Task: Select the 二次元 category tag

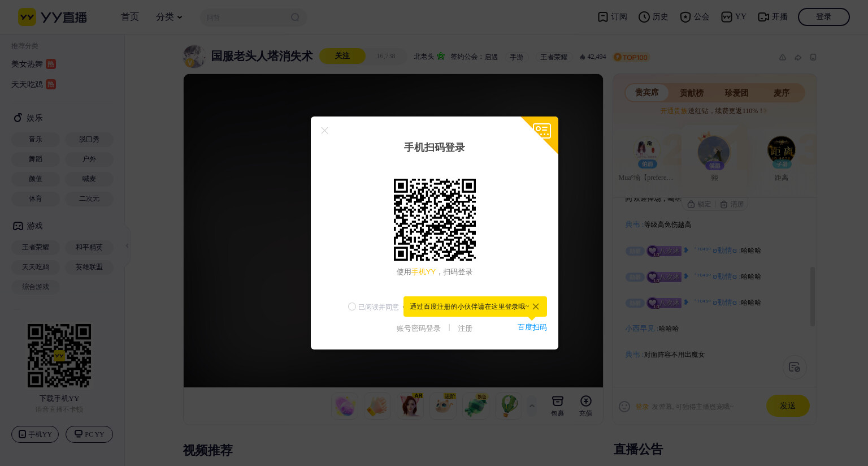Action: [89, 199]
